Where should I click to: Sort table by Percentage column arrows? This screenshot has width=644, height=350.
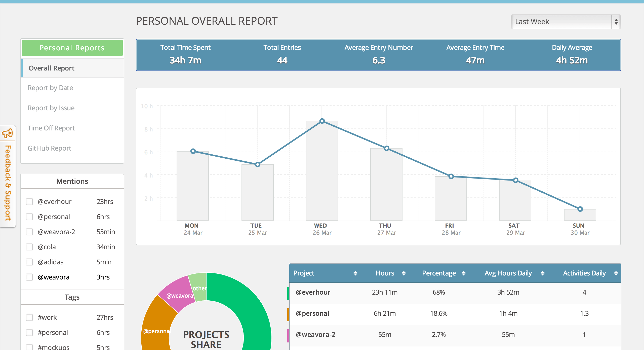463,273
